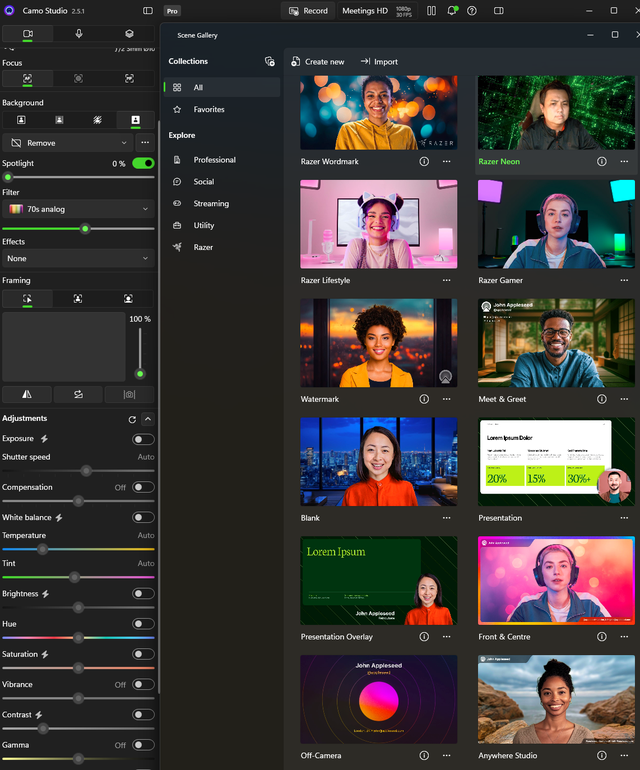Screen dimensions: 640x770
Task: Toggle the Contrast switch
Action: click(143, 715)
